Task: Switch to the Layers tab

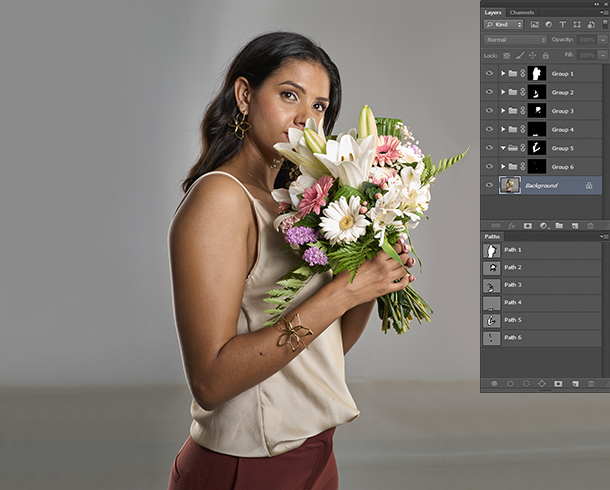Action: tap(493, 12)
